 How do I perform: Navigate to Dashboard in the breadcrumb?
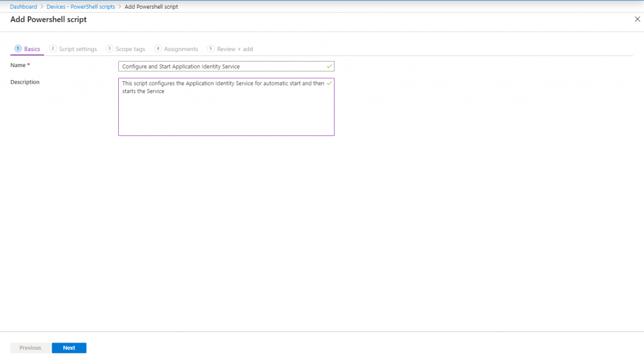pos(23,6)
